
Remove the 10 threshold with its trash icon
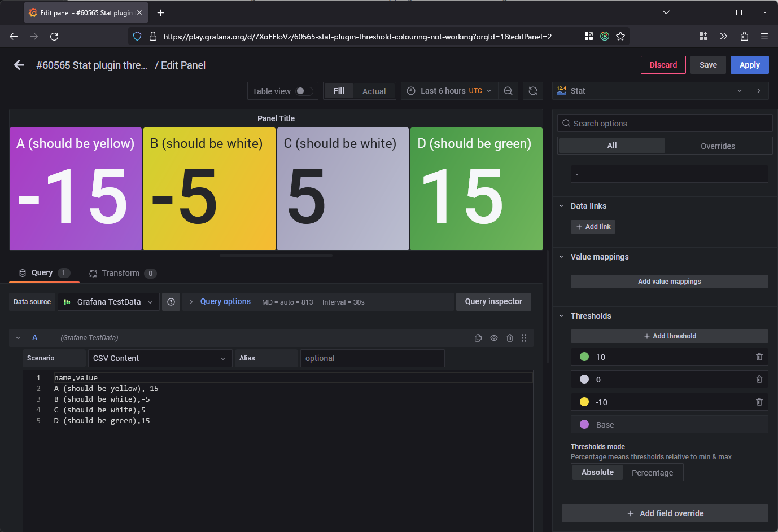(x=759, y=357)
